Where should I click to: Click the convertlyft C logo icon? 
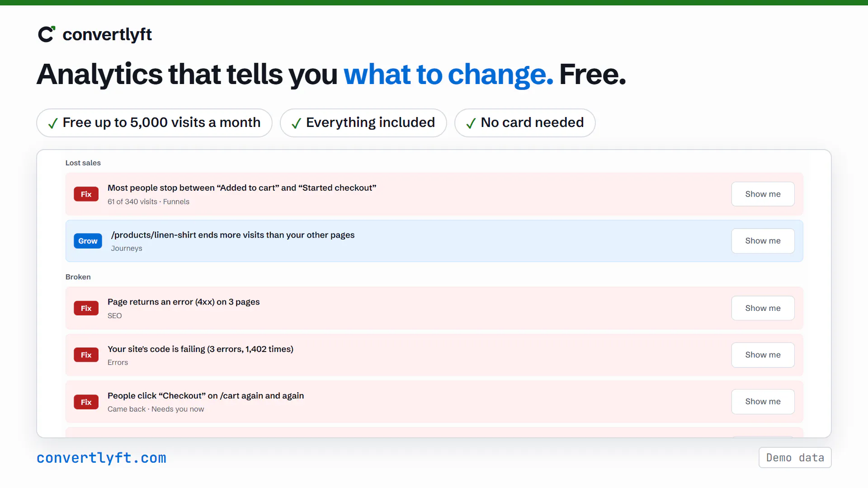pyautogui.click(x=47, y=34)
